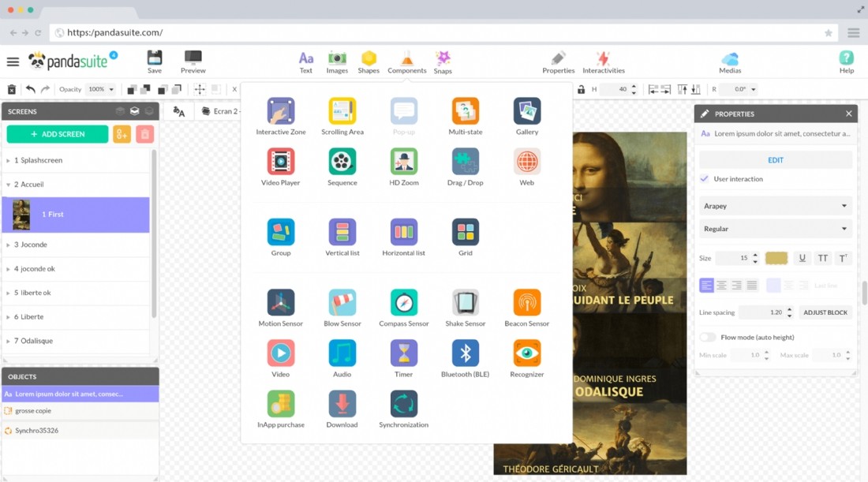868x482 pixels.
Task: Add a Gallery component
Action: (526, 111)
